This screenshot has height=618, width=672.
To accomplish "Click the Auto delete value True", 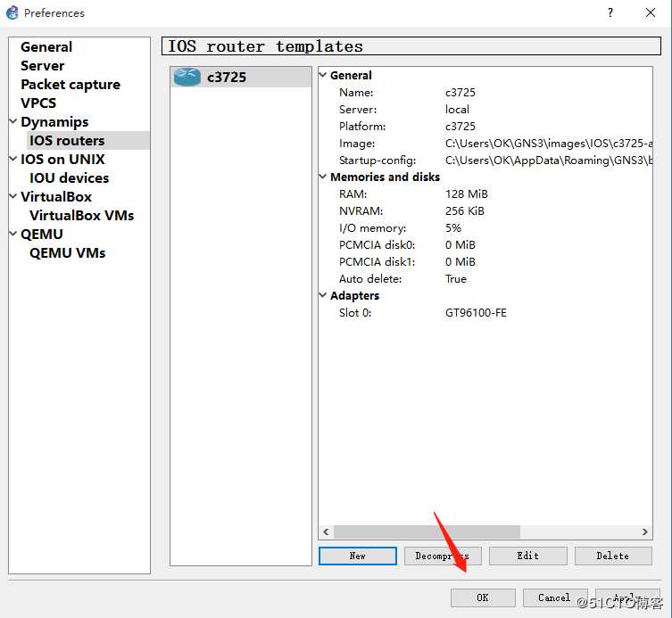I will (455, 279).
